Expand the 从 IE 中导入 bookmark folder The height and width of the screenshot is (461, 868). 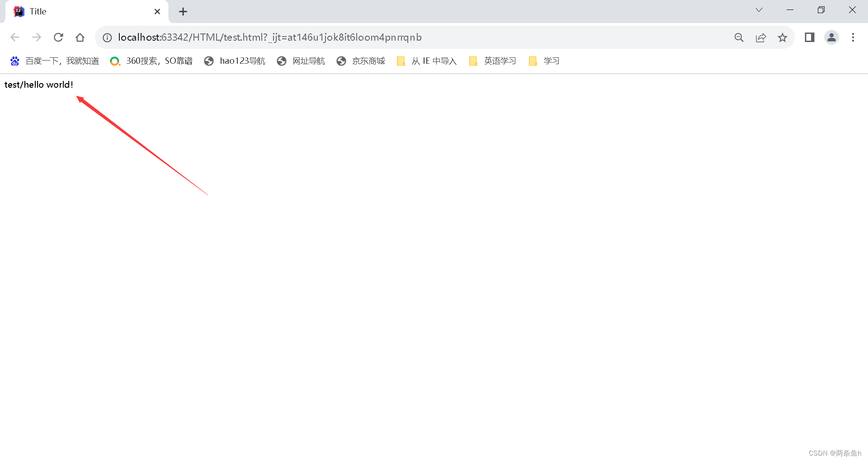click(x=427, y=61)
